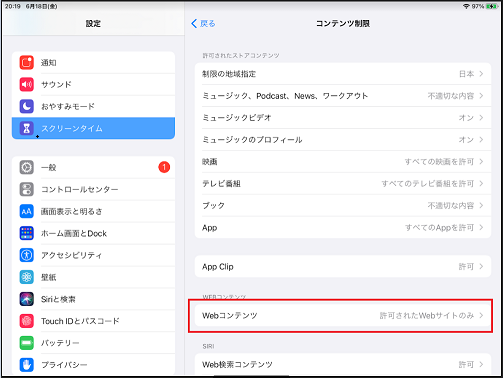The image size is (503, 378).
Task: Tap the サウンド speaker icon
Action: (27, 84)
